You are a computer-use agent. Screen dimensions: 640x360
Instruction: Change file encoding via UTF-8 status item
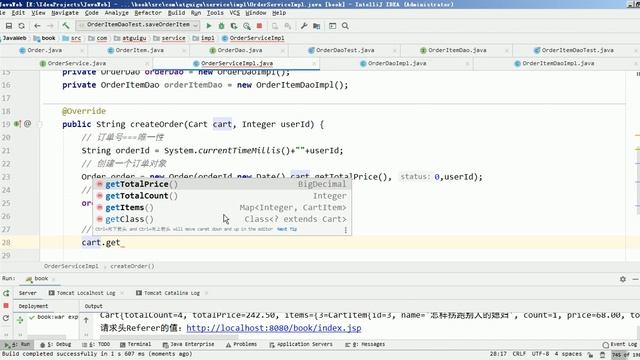point(540,354)
